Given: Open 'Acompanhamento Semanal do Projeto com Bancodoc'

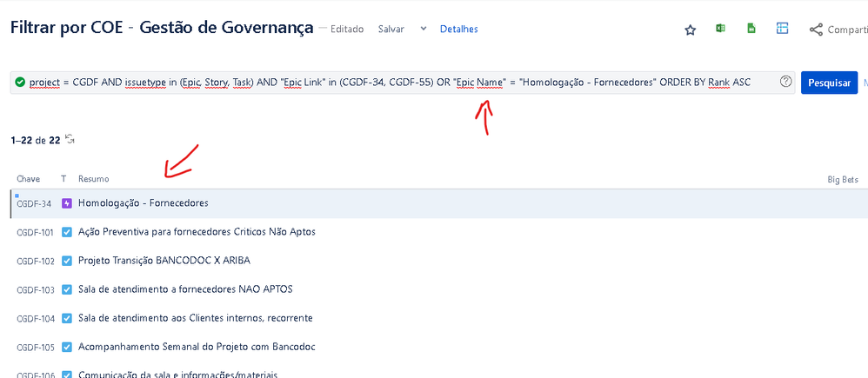Looking at the screenshot, I should click(197, 347).
